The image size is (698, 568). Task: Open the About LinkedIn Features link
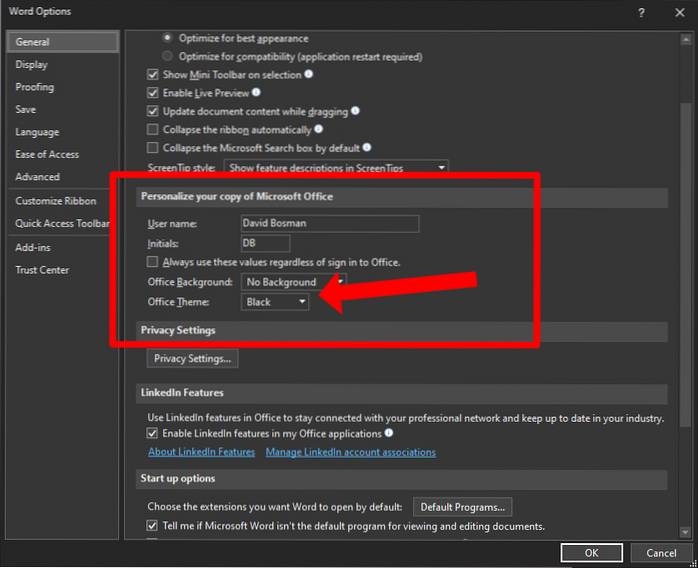(201, 452)
